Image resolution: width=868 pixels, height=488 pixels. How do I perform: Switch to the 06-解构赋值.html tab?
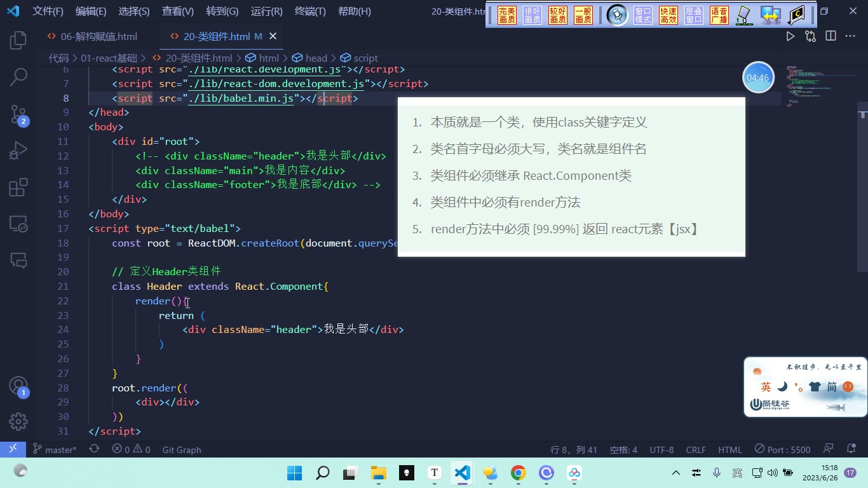pyautogui.click(x=99, y=36)
